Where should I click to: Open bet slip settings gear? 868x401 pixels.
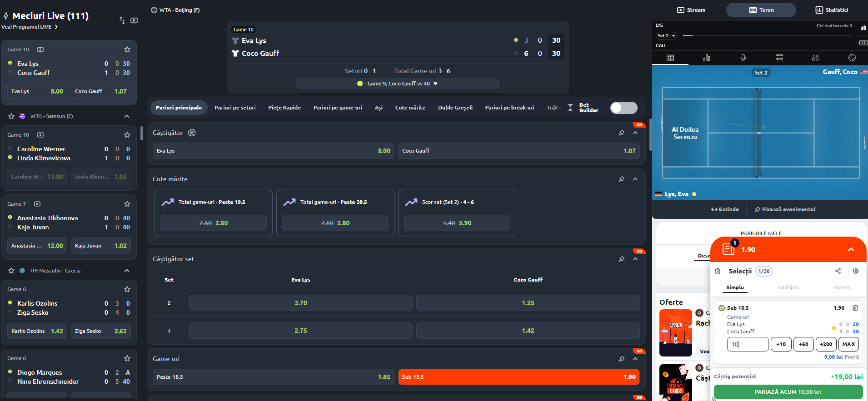(x=856, y=271)
